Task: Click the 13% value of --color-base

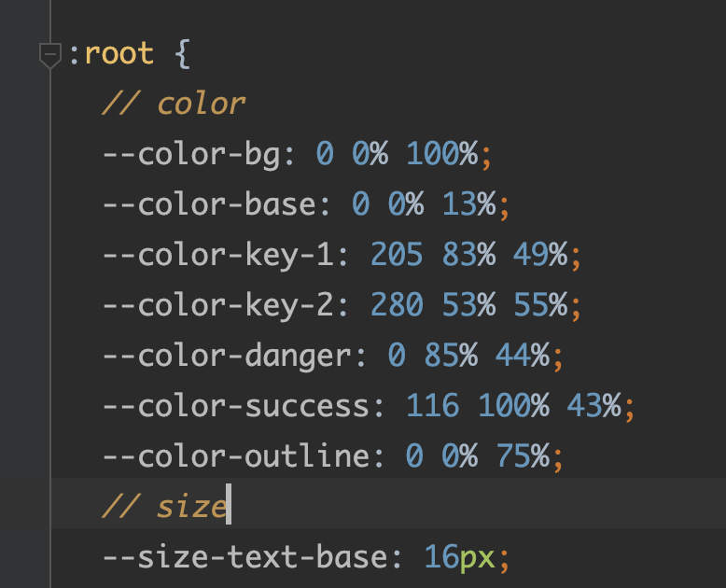Action: pos(469,204)
